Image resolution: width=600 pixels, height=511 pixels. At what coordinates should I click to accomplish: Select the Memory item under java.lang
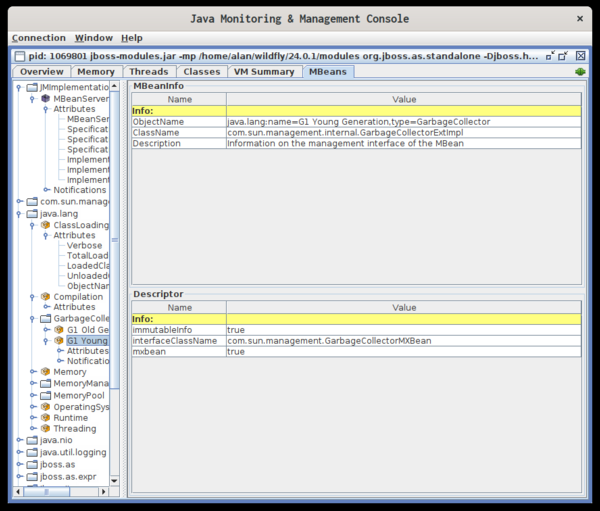[69, 372]
